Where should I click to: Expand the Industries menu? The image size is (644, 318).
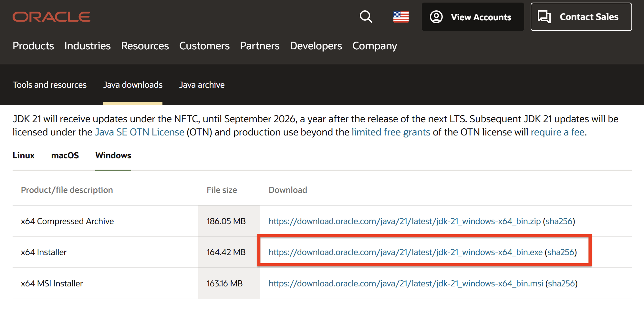pos(87,46)
